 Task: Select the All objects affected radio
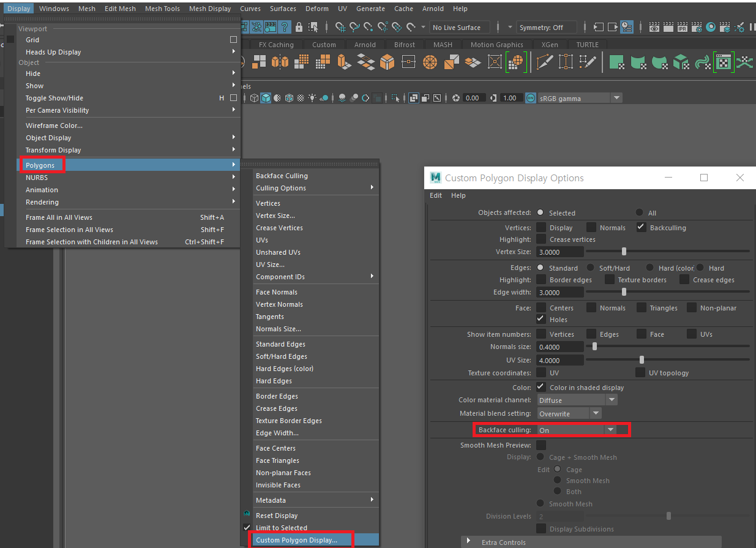coord(639,212)
